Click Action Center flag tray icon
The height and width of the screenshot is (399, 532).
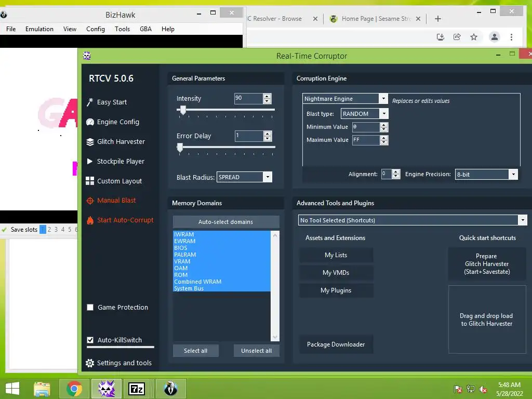[458, 389]
